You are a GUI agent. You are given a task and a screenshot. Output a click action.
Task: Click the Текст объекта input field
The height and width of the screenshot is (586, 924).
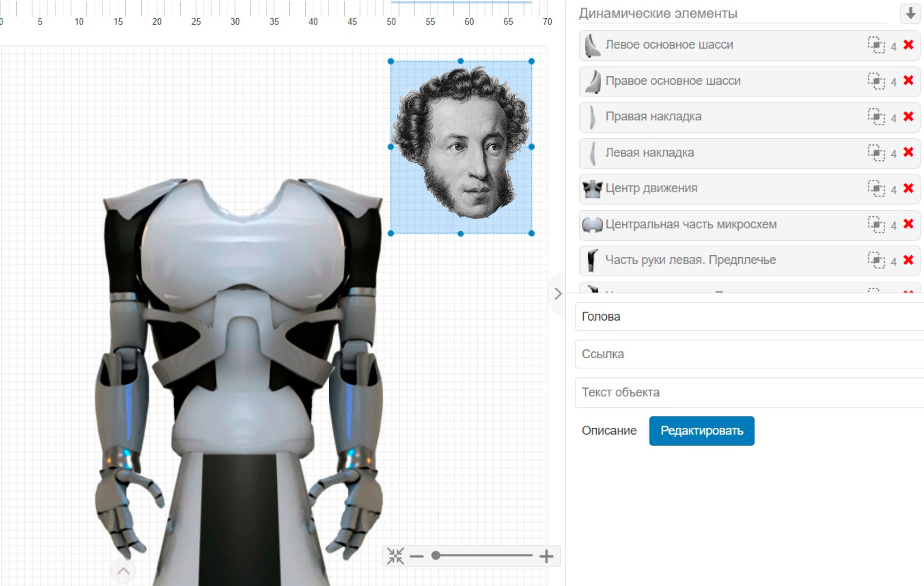(x=749, y=393)
